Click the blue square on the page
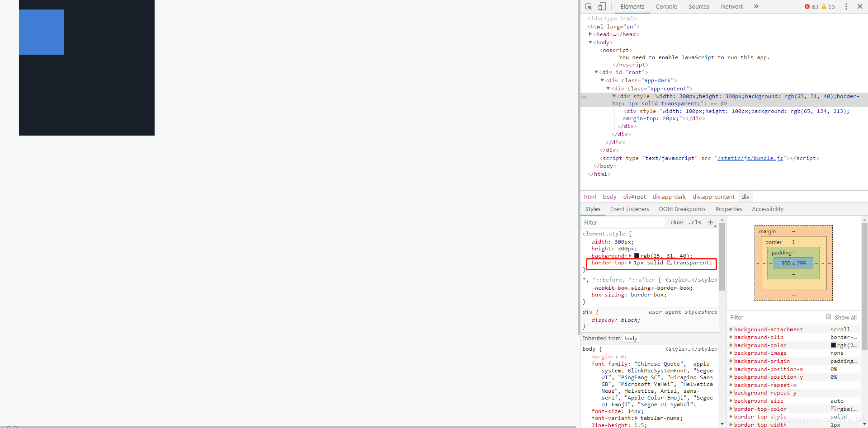The height and width of the screenshot is (428, 868). [x=42, y=32]
